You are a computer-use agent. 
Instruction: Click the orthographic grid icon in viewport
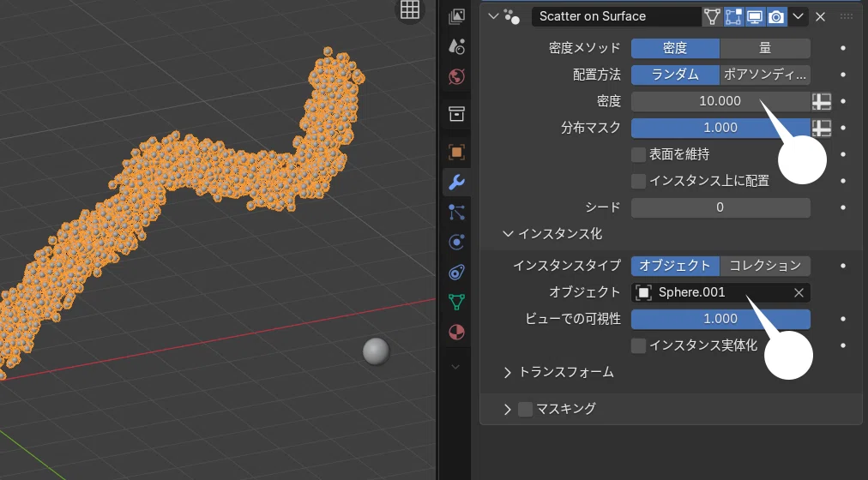tap(410, 9)
